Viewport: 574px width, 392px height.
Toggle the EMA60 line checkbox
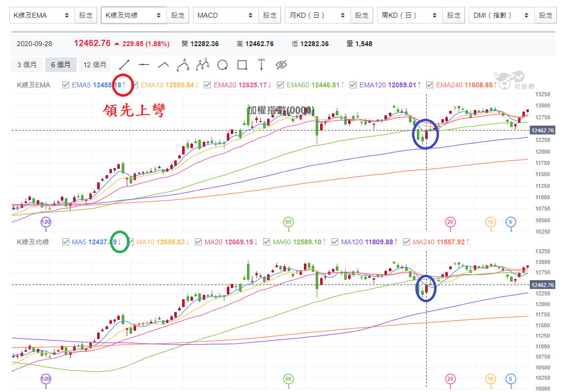pos(280,85)
